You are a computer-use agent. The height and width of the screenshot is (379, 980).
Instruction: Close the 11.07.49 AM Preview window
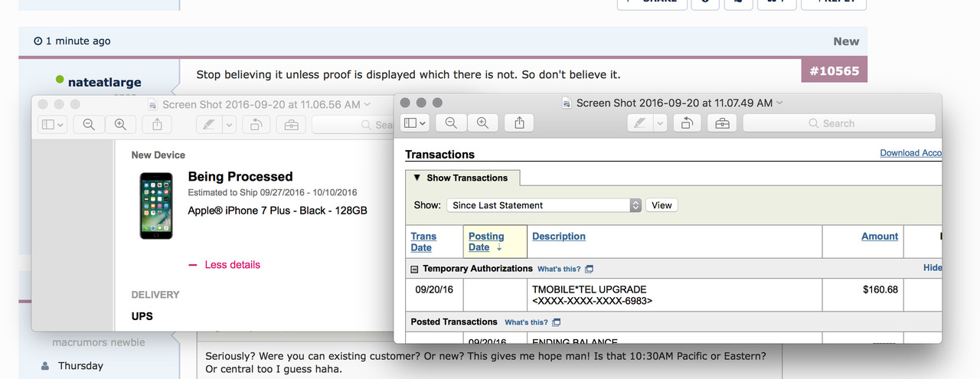pos(406,103)
